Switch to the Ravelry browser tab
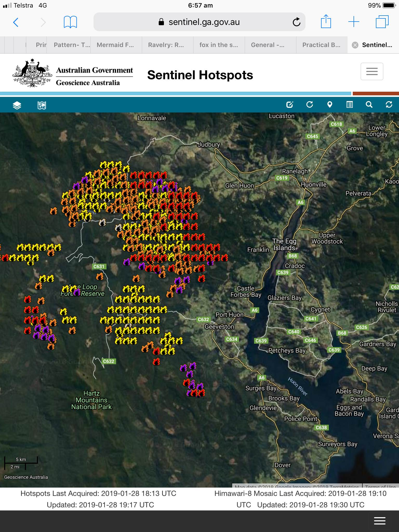Screen dimensions: 399x532 166,45
